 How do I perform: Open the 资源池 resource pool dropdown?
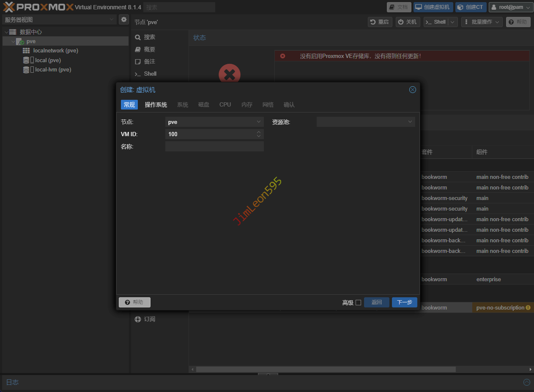[410, 122]
